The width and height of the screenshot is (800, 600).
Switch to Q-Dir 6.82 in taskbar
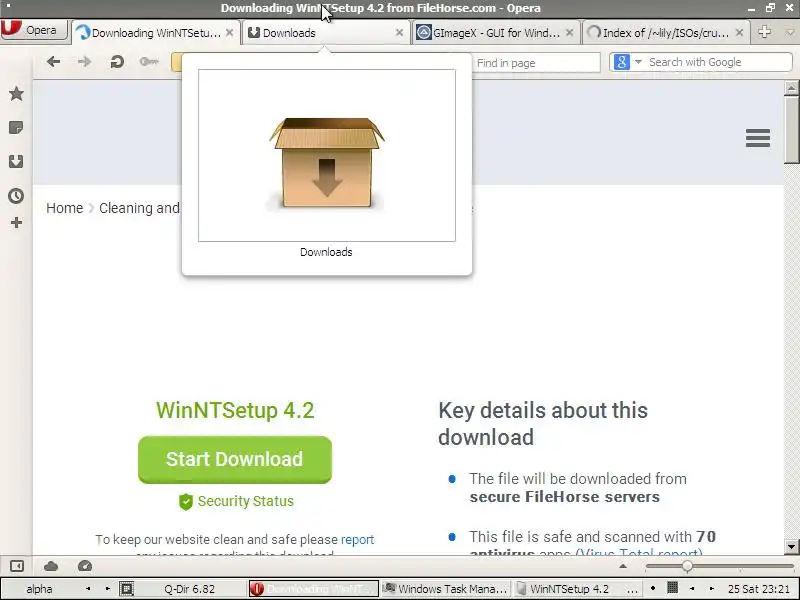tap(189, 589)
